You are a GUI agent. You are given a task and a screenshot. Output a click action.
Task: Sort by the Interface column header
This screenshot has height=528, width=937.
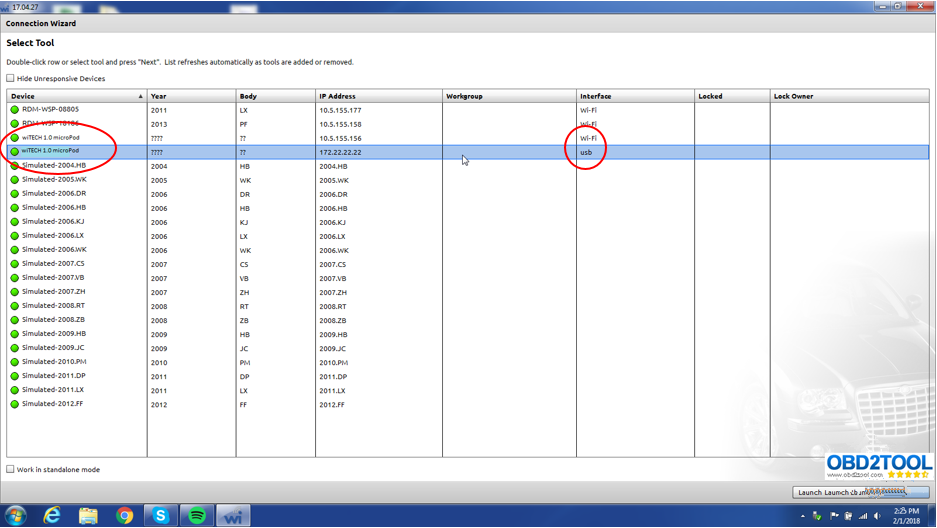coord(635,96)
